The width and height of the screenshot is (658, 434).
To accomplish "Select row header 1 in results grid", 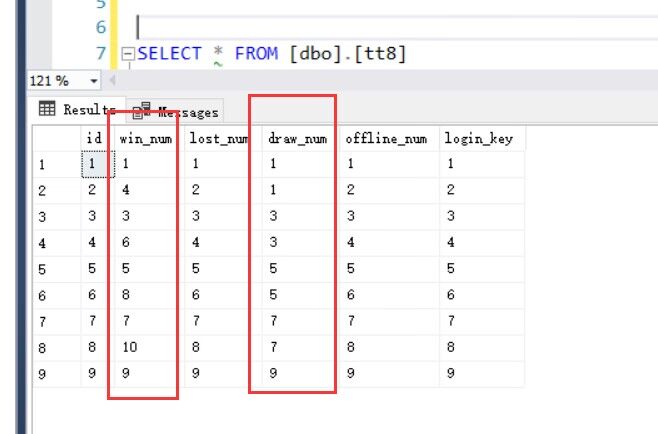I will point(57,164).
